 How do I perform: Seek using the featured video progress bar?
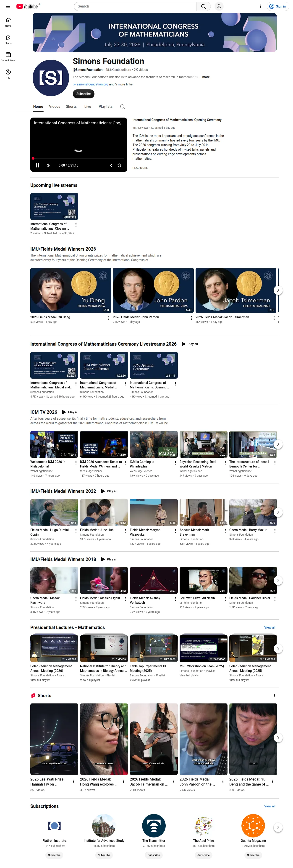pyautogui.click(x=79, y=158)
